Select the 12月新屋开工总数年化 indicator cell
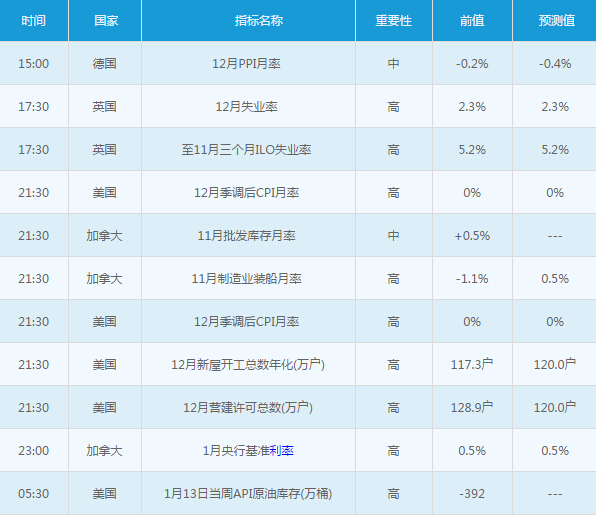Screen dimensions: 596x515 pos(249,364)
